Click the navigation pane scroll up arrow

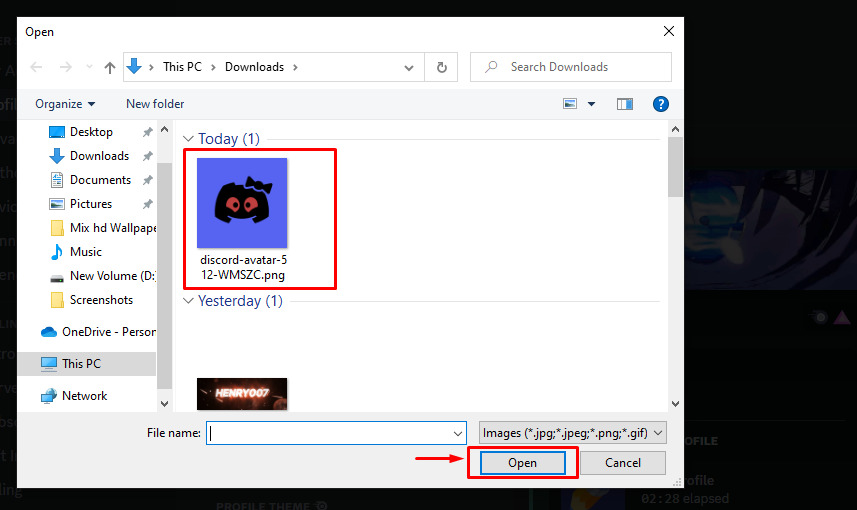pyautogui.click(x=165, y=130)
